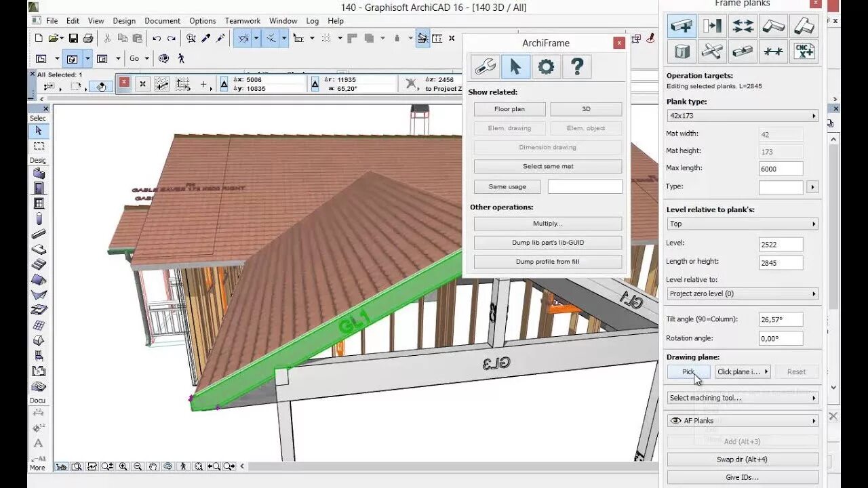Screen dimensions: 868x488
Task: Click the 3D walk figure icon in toolbar
Action: 180,58
